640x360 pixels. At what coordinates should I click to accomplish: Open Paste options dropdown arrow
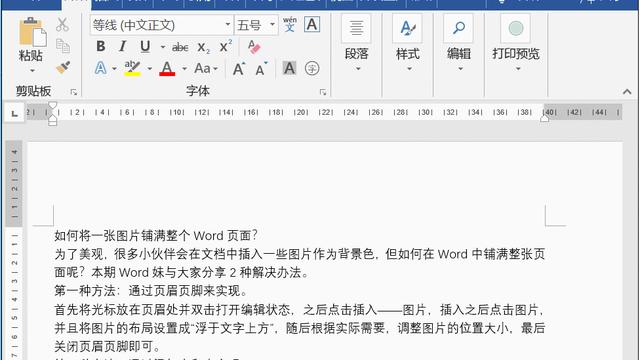pyautogui.click(x=32, y=71)
